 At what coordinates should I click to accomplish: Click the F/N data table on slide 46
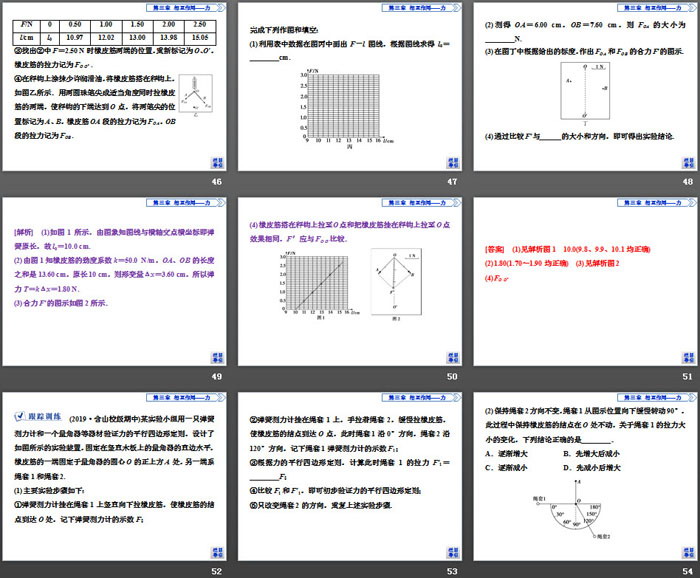pos(115,32)
